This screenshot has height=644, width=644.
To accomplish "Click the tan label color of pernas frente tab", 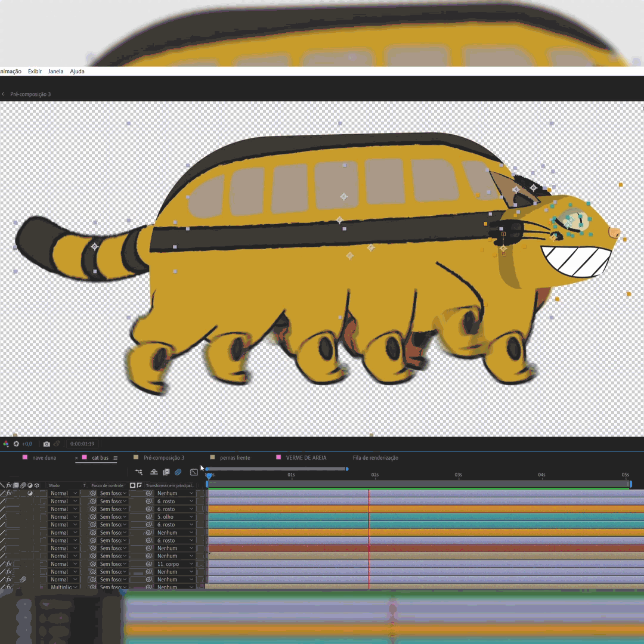I will pos(212,457).
